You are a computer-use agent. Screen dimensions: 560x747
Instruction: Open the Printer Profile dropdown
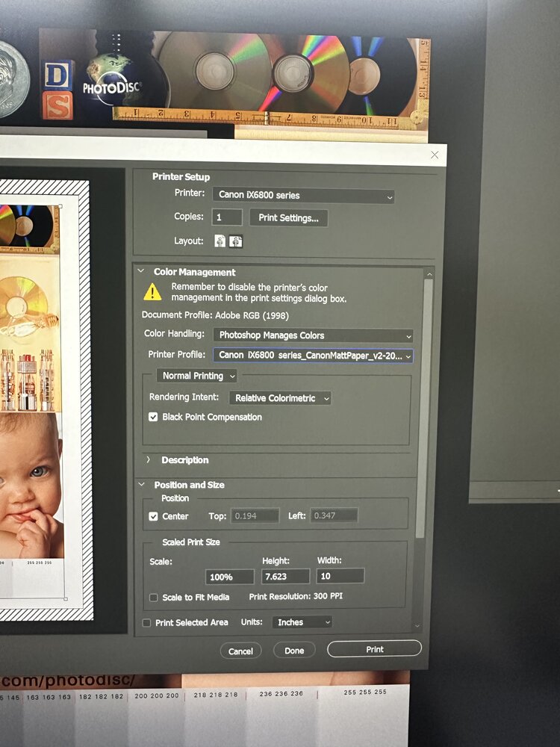click(x=313, y=356)
